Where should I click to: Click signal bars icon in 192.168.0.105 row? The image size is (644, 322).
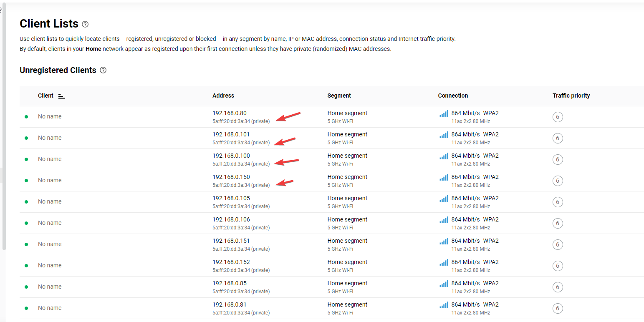click(x=444, y=199)
